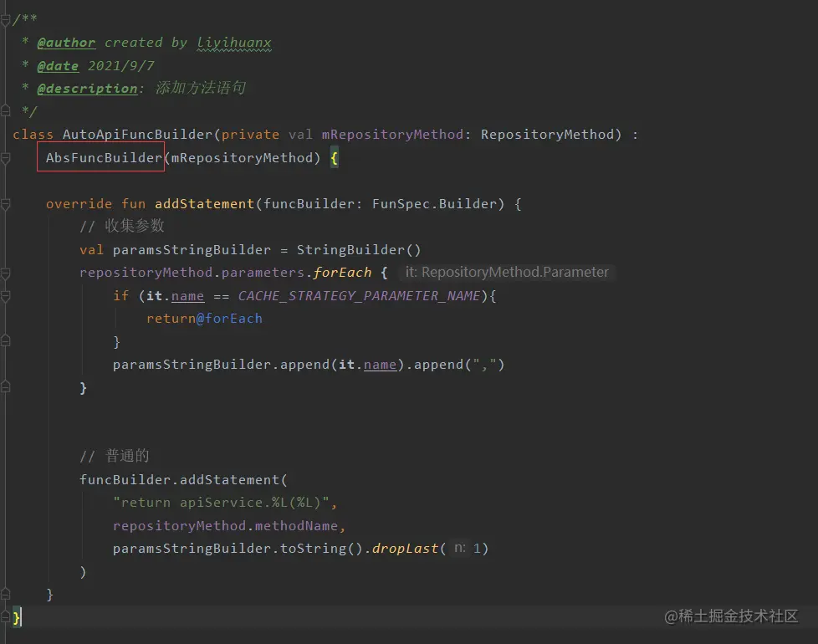The width and height of the screenshot is (818, 644).
Task: Click the override keyword
Action: click(x=79, y=204)
